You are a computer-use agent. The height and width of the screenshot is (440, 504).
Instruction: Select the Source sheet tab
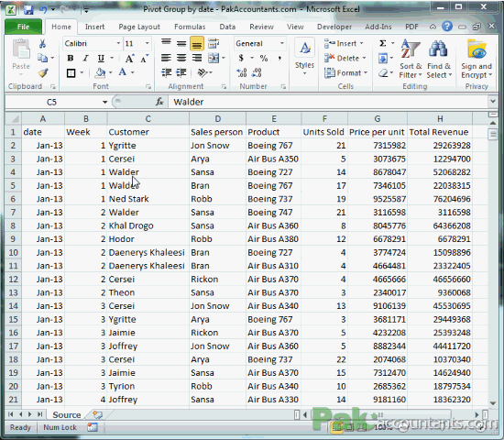tap(67, 415)
